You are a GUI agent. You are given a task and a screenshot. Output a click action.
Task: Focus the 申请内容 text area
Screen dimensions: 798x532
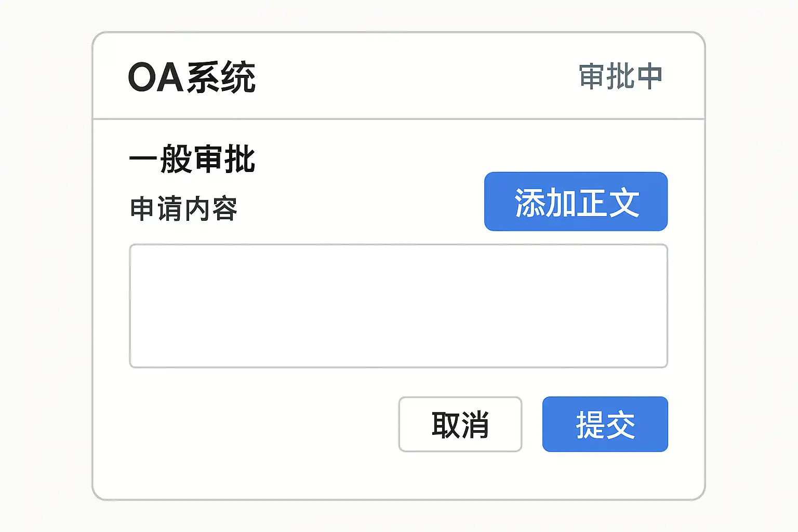[x=398, y=306]
